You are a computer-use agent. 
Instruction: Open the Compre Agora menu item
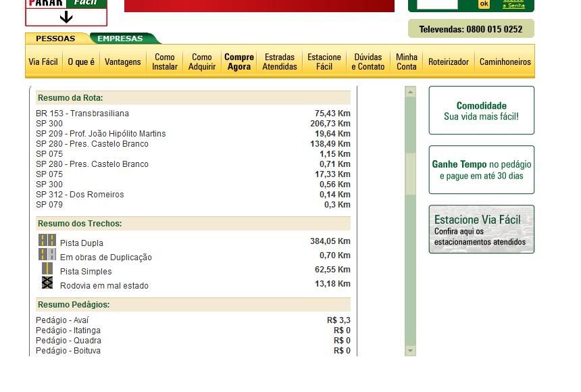click(239, 62)
